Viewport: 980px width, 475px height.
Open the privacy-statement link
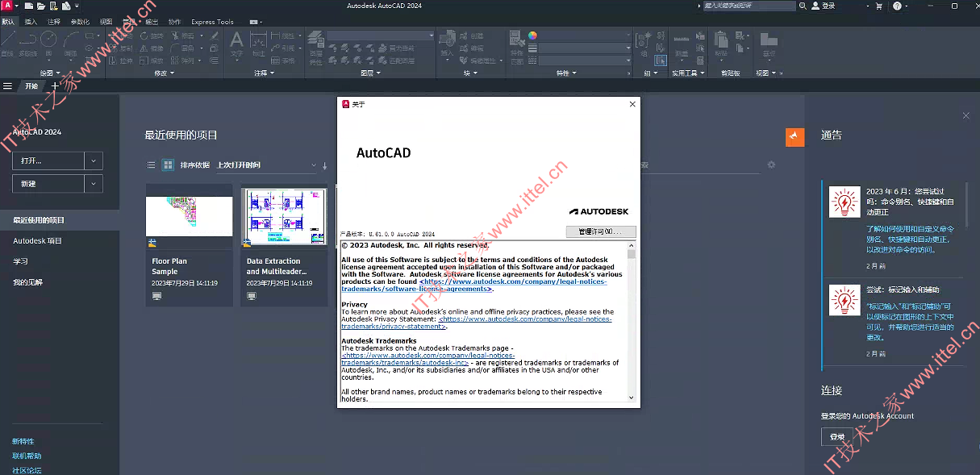pyautogui.click(x=476, y=323)
